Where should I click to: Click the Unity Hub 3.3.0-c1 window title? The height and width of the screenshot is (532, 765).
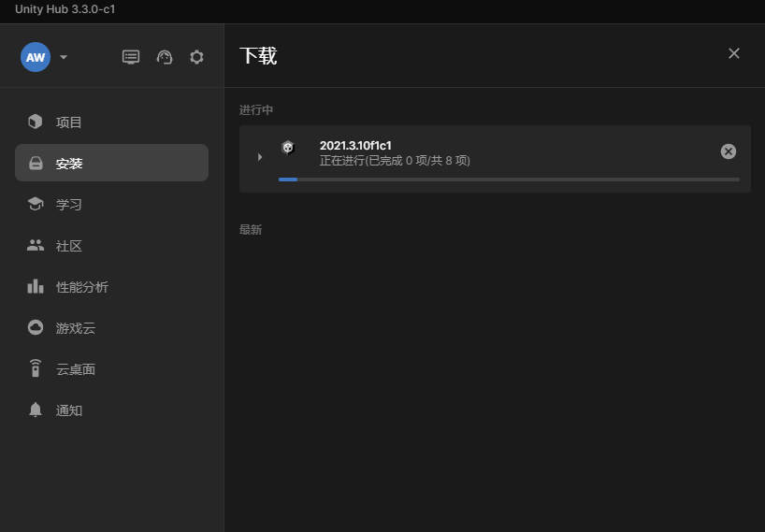(65, 9)
